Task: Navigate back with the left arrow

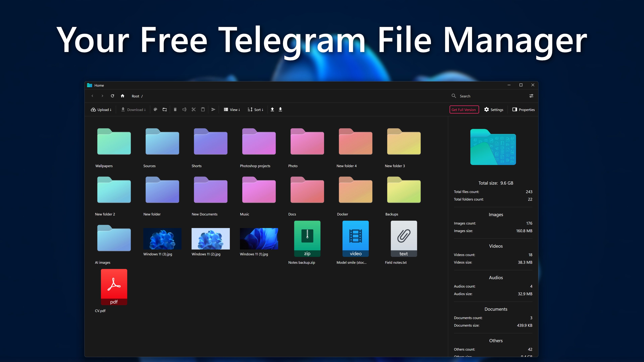Action: (x=92, y=96)
